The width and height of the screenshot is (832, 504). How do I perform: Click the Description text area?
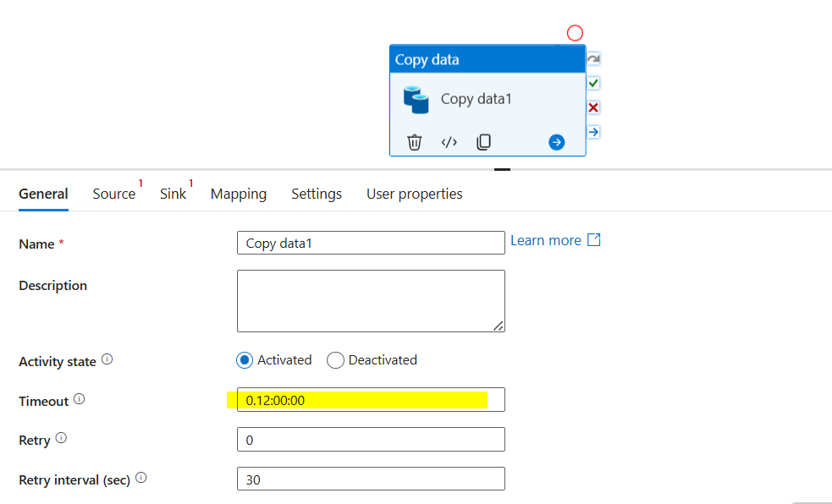coord(371,301)
